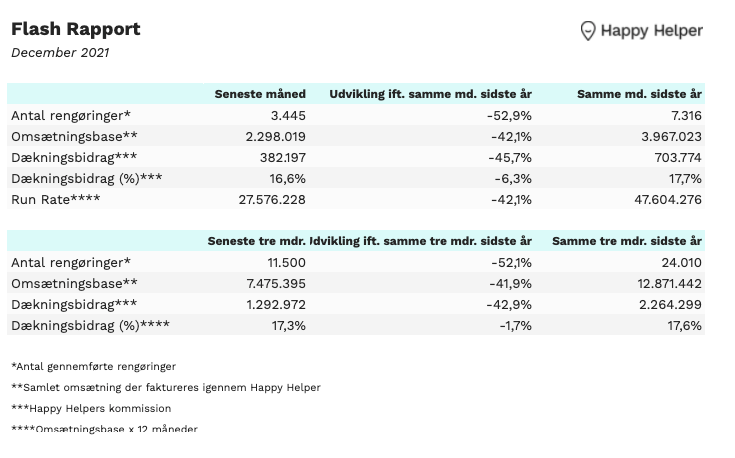Select the Flash Rapport title
This screenshot has height=458, width=735.
pyautogui.click(x=75, y=29)
